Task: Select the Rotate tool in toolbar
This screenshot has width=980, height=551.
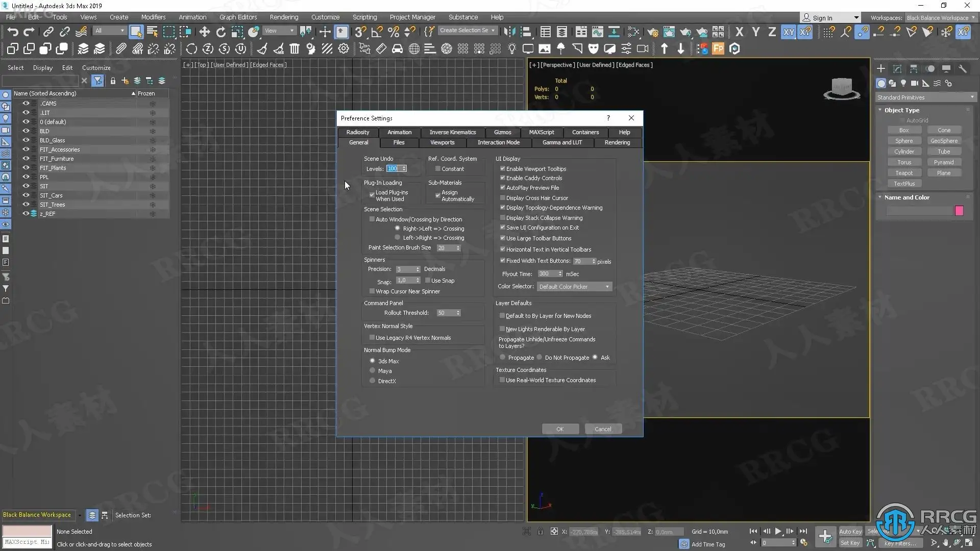Action: click(x=220, y=32)
